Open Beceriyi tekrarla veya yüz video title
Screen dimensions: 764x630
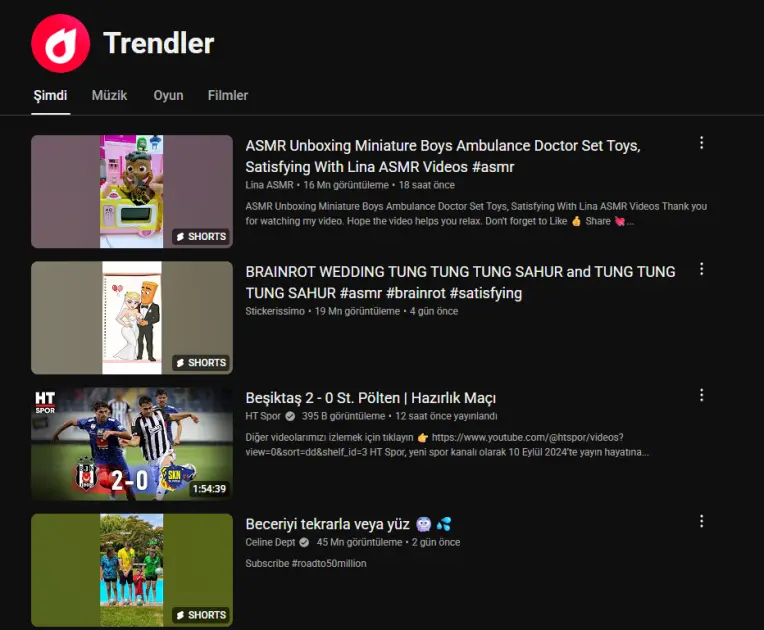click(x=348, y=524)
